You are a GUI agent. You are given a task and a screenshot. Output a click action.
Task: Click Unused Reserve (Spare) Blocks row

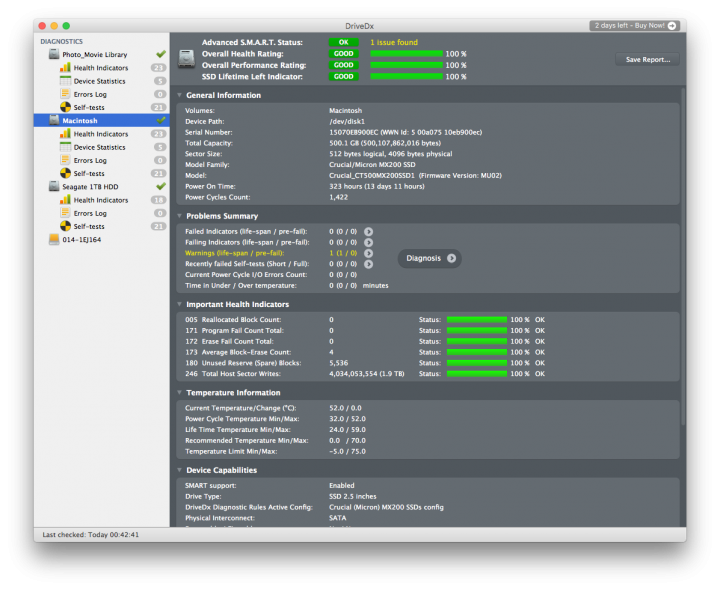pyautogui.click(x=365, y=363)
